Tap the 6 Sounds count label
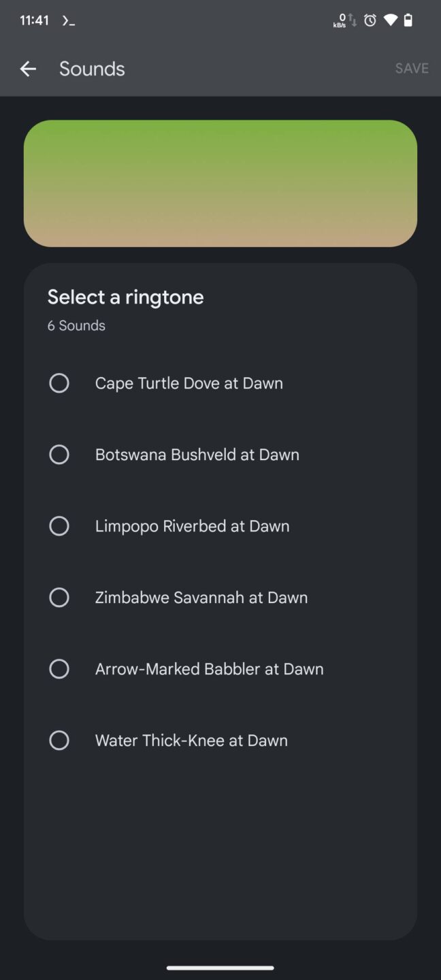 [x=76, y=325]
